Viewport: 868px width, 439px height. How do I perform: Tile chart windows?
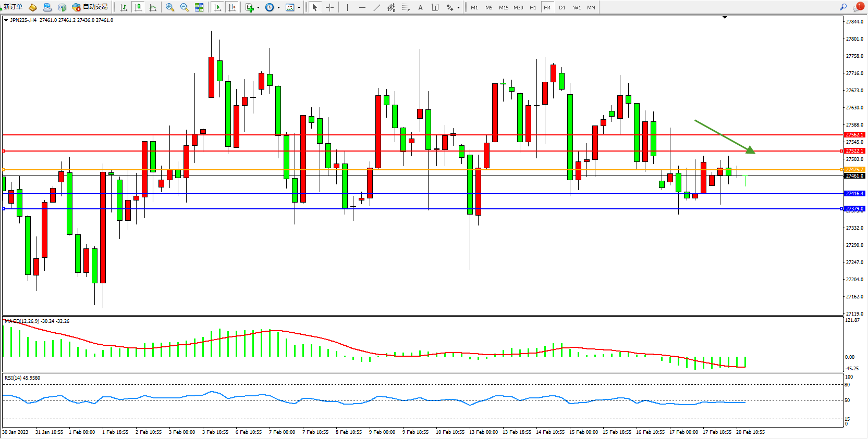pyautogui.click(x=199, y=7)
